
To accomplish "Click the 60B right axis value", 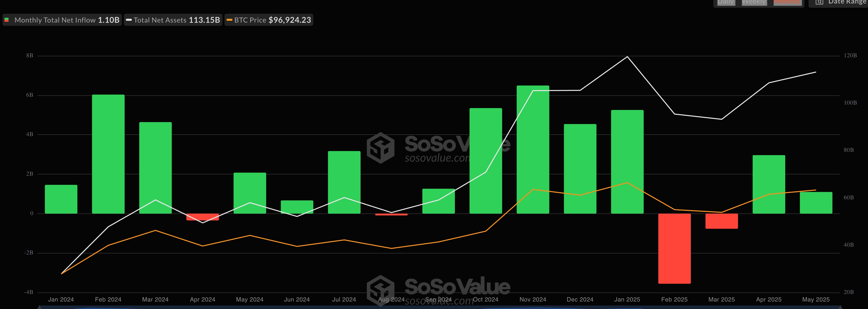I will coord(849,197).
